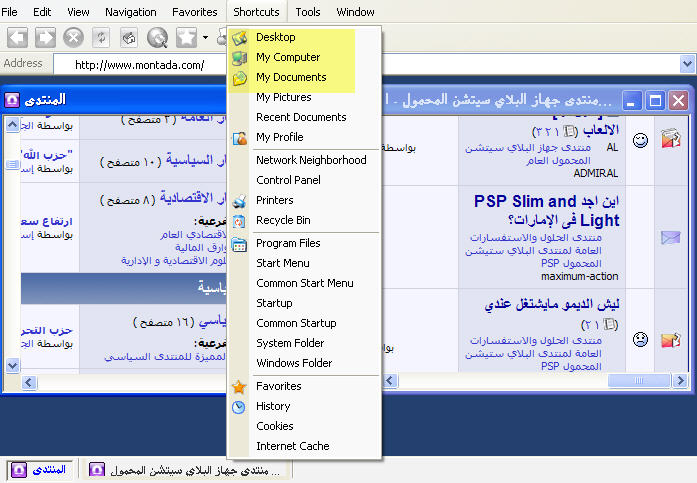This screenshot has height=483, width=697.
Task: Go back with the Back arrow button
Action: pyautogui.click(x=17, y=38)
